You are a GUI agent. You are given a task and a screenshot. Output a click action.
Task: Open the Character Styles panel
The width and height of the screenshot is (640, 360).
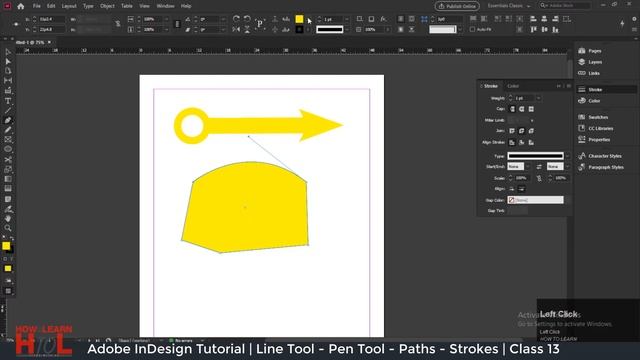[600, 156]
